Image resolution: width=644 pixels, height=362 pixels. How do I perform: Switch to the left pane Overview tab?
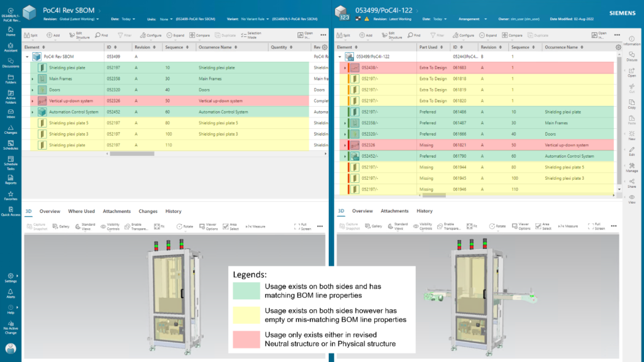[x=50, y=211]
